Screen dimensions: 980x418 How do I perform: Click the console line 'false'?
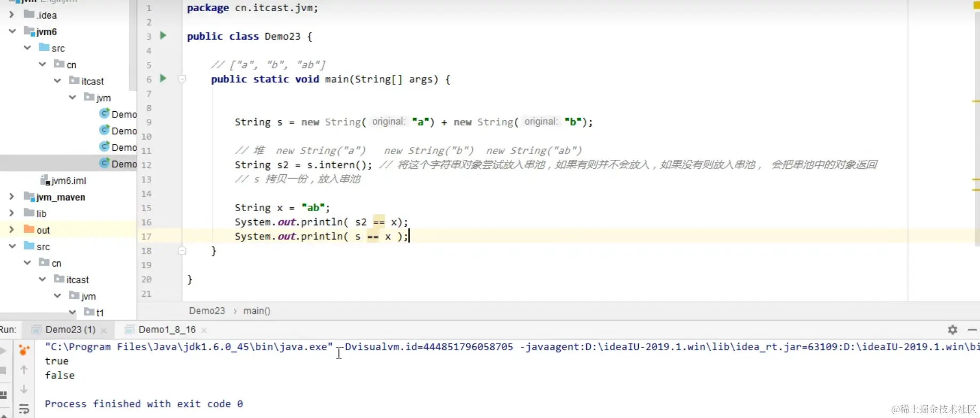click(60, 375)
